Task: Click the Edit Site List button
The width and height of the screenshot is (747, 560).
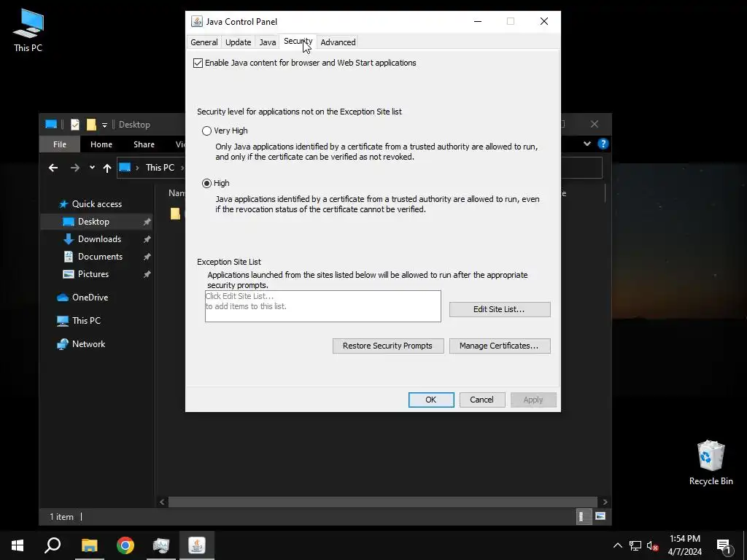Action: point(499,309)
